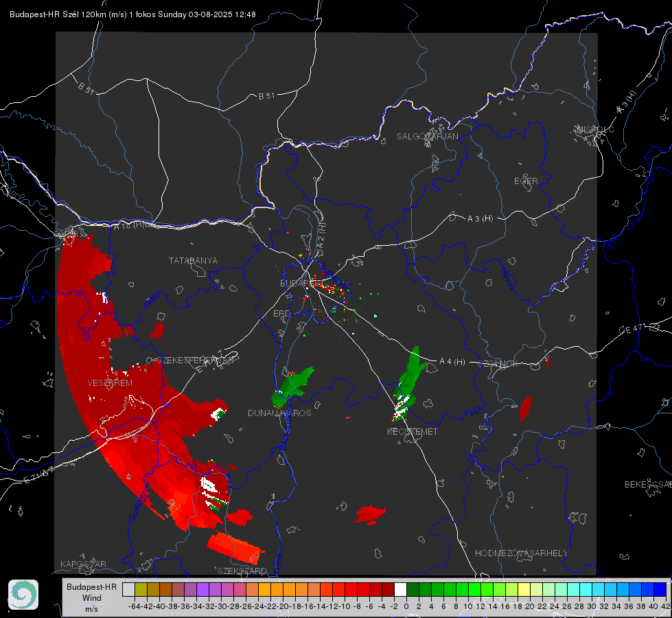Screen dimensions: 672x618
Task: Click the Pest county label near Kecskemét
Action: pos(473,413)
